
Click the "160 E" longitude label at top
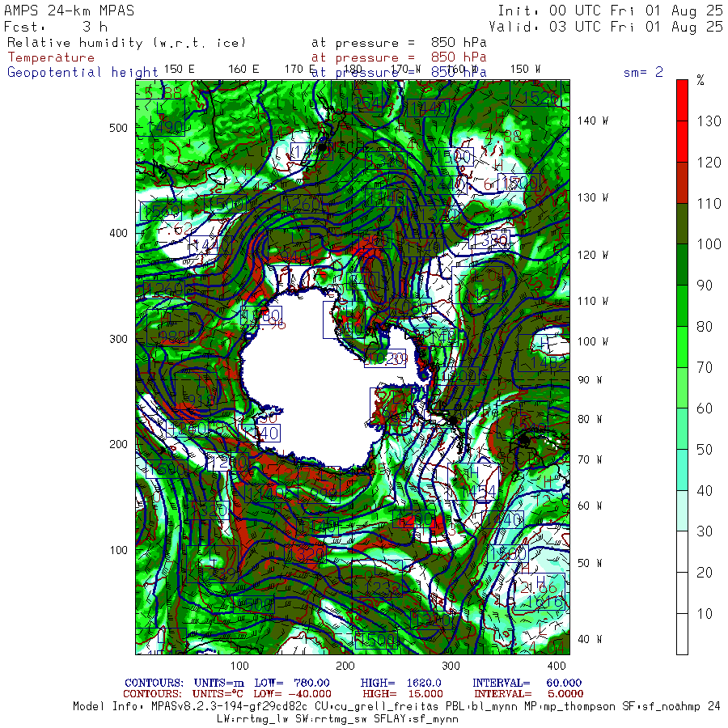[x=243, y=69]
